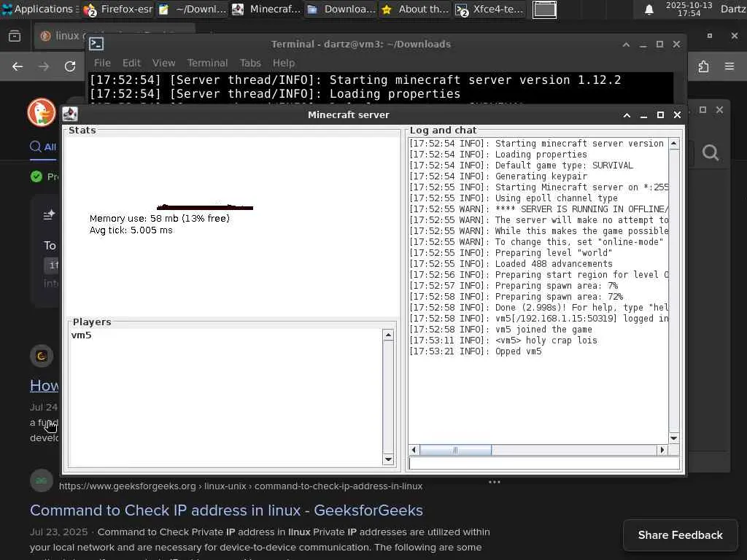Image resolution: width=747 pixels, height=560 pixels.
Task: Click the 'vm5 joined the game' log line
Action: [500, 330]
